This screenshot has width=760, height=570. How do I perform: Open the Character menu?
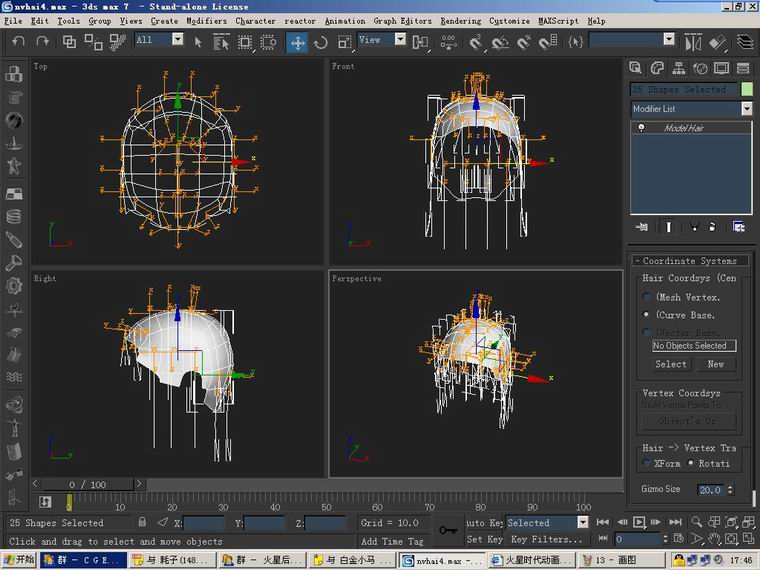point(255,21)
